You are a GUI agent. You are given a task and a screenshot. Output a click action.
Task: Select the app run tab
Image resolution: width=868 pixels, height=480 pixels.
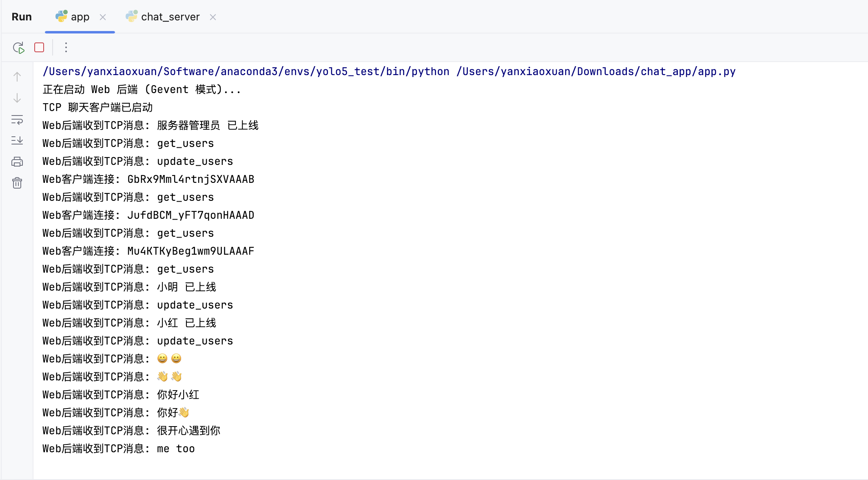coord(80,17)
